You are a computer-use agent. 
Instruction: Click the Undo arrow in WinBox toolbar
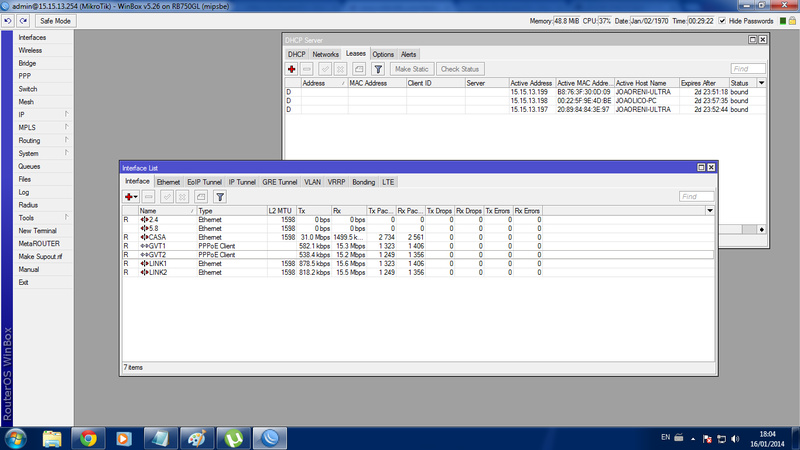pos(8,21)
